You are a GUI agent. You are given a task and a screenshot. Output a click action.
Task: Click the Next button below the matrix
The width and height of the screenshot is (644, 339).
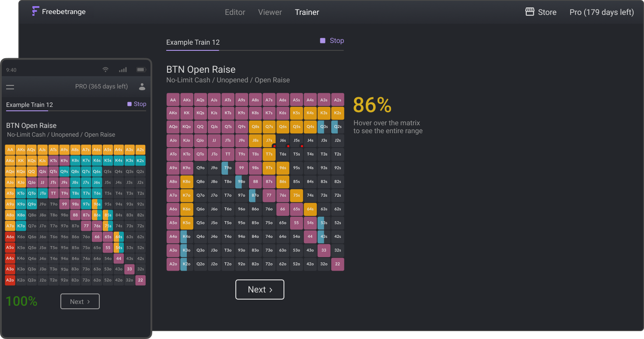[x=260, y=290]
